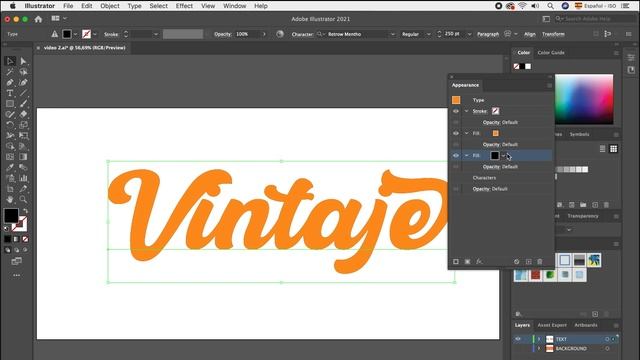Click Opacity link under Characters row

(x=480, y=189)
